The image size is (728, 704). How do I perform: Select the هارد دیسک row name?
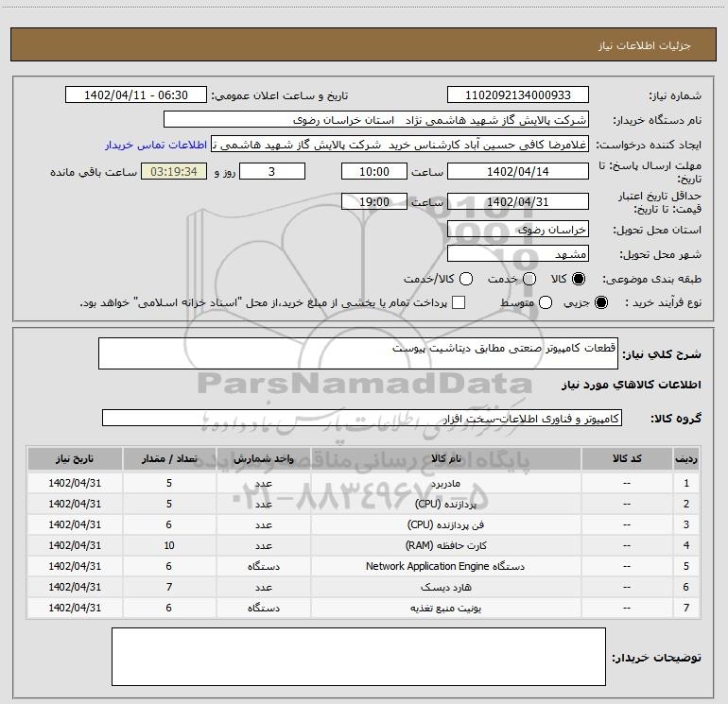tap(445, 587)
